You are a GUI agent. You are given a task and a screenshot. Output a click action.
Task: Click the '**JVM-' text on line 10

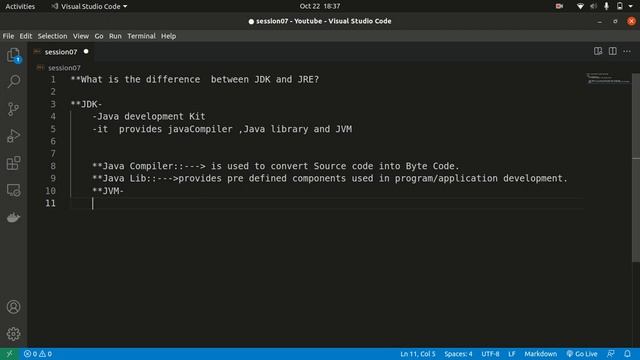click(108, 191)
